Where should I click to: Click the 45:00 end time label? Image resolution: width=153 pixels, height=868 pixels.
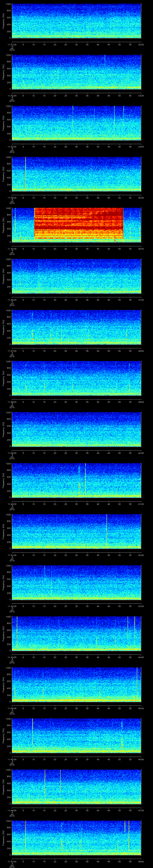click(x=141, y=708)
